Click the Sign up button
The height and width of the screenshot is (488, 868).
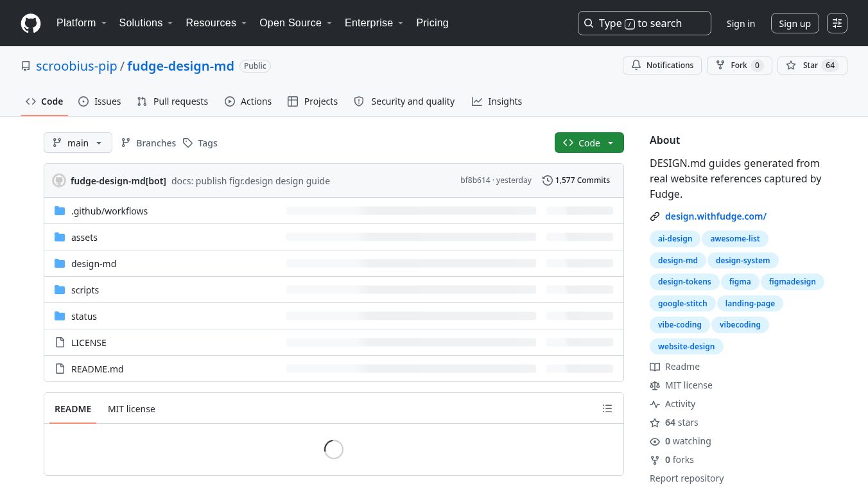pyautogui.click(x=795, y=23)
